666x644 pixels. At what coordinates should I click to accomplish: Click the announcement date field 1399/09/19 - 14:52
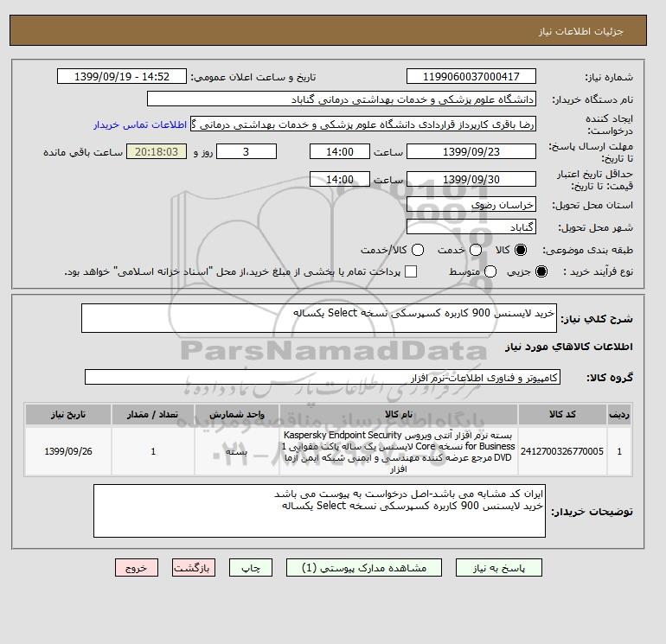point(122,76)
